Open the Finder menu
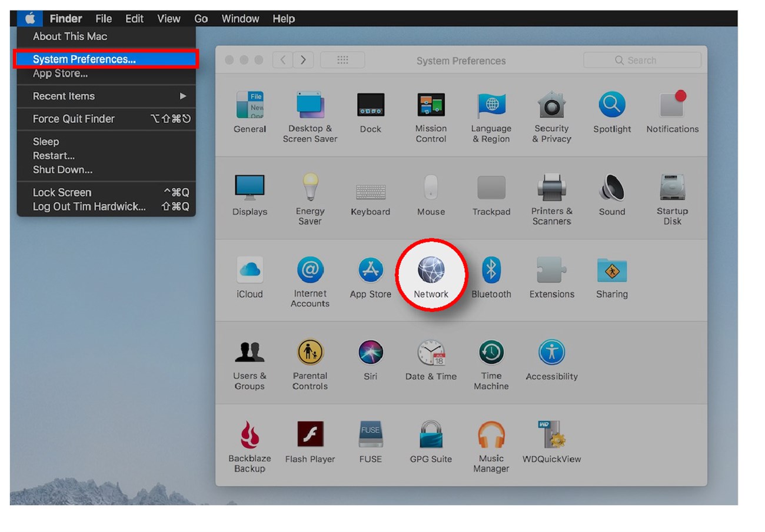This screenshot has width=765, height=532. [66, 19]
